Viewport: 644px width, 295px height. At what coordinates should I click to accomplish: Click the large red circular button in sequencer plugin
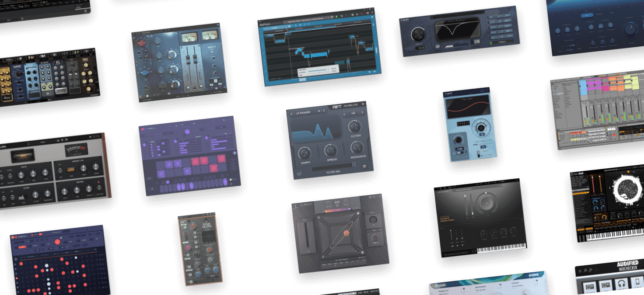[x=57, y=242]
